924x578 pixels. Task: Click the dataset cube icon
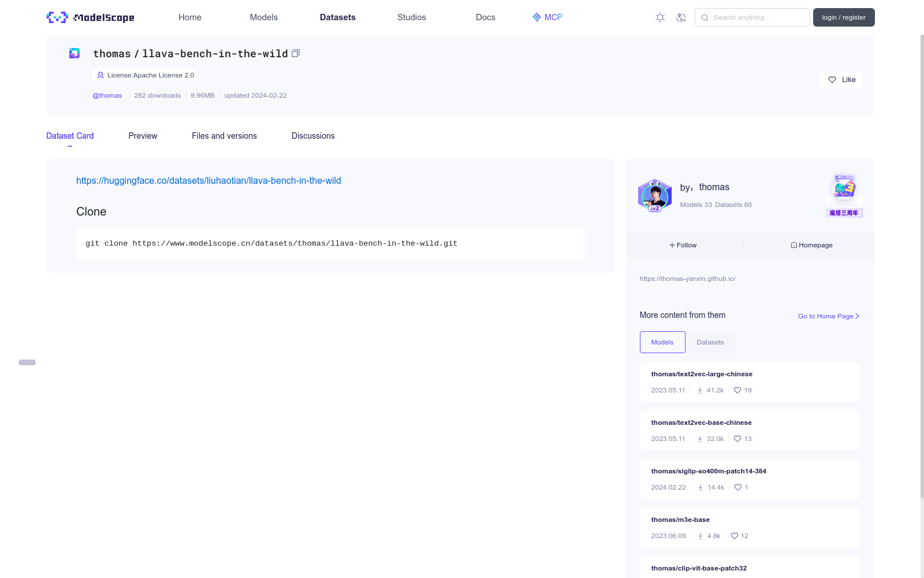click(74, 53)
